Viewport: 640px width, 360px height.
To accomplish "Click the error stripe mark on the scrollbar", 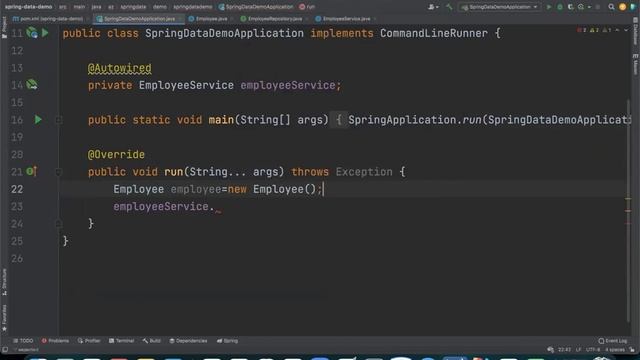I will (628, 211).
